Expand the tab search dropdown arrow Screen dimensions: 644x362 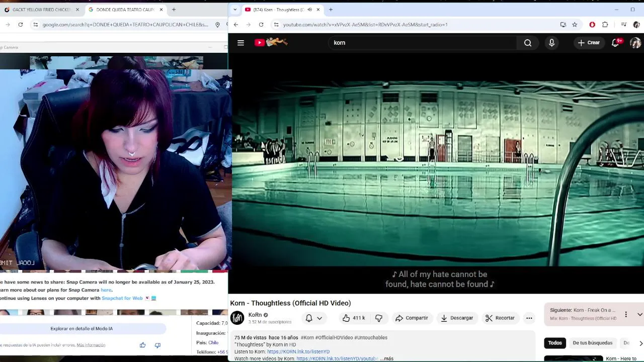point(234,10)
